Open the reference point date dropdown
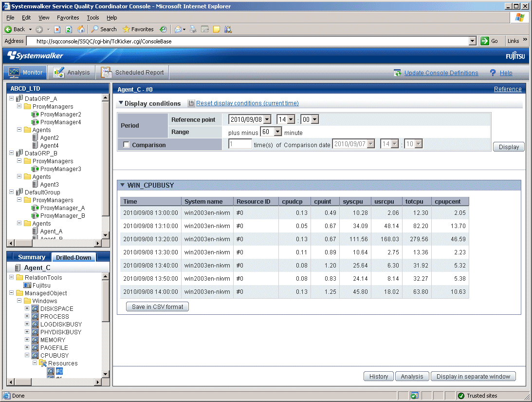Screen dimensions: 532x402 click(x=267, y=119)
